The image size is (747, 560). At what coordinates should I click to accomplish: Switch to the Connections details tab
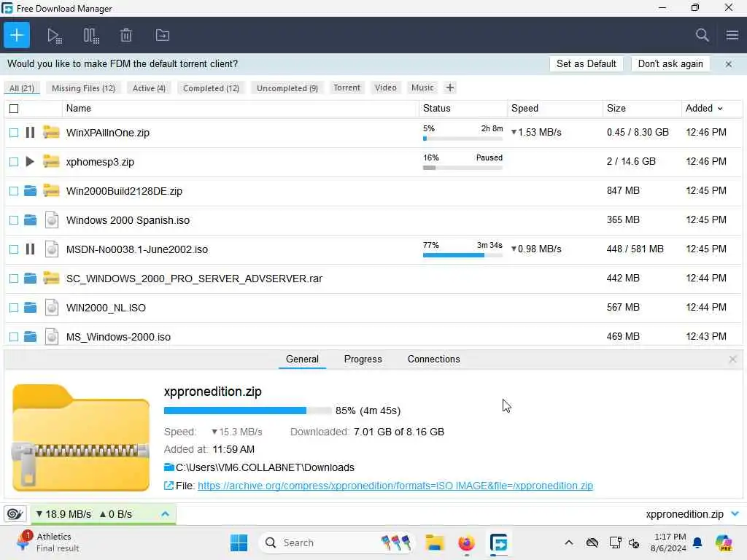[x=433, y=359]
